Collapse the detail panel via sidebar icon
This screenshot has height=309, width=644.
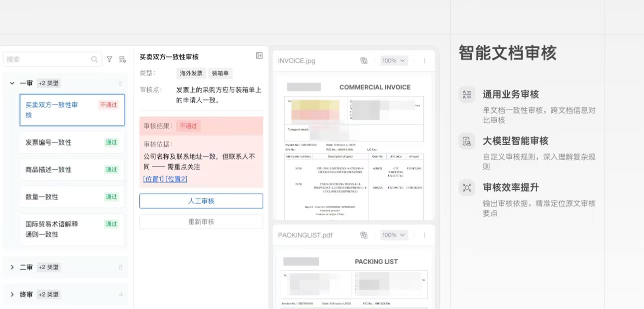259,55
